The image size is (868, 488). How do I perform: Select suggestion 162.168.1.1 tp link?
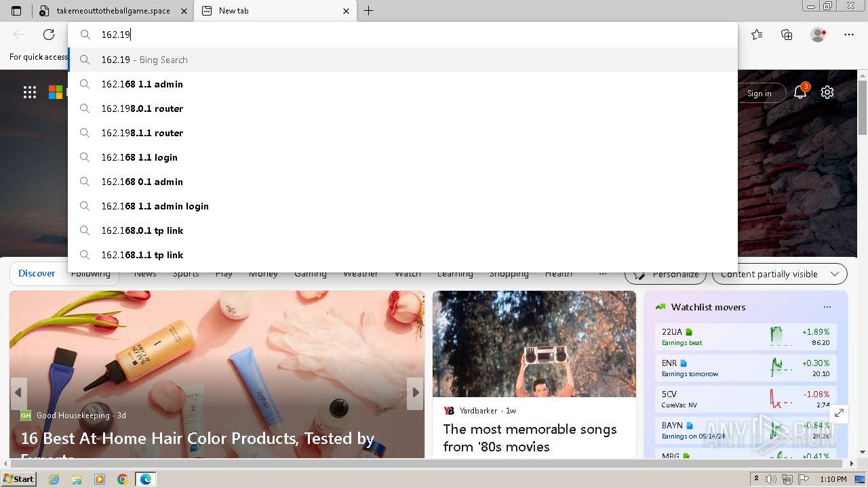[x=403, y=255]
